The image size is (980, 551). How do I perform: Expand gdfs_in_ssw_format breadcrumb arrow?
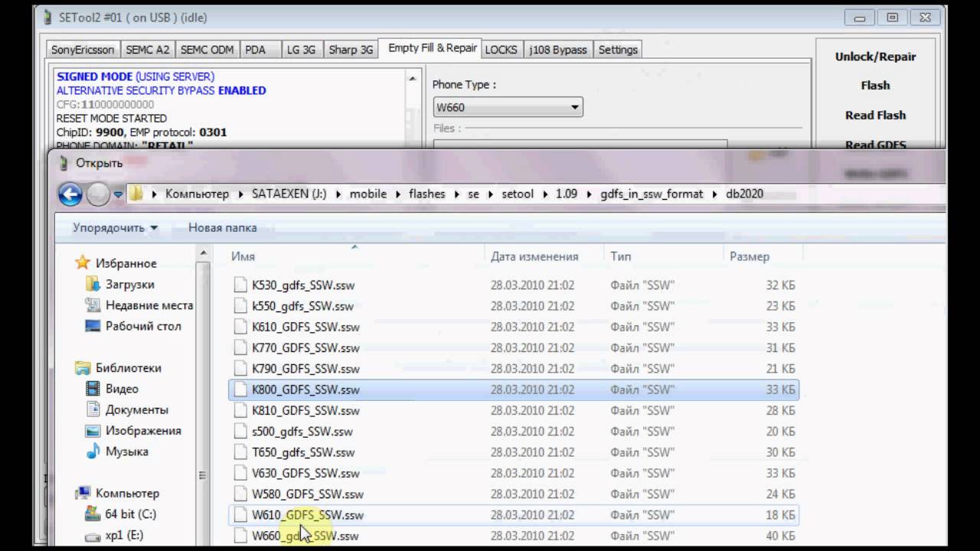[x=714, y=194]
